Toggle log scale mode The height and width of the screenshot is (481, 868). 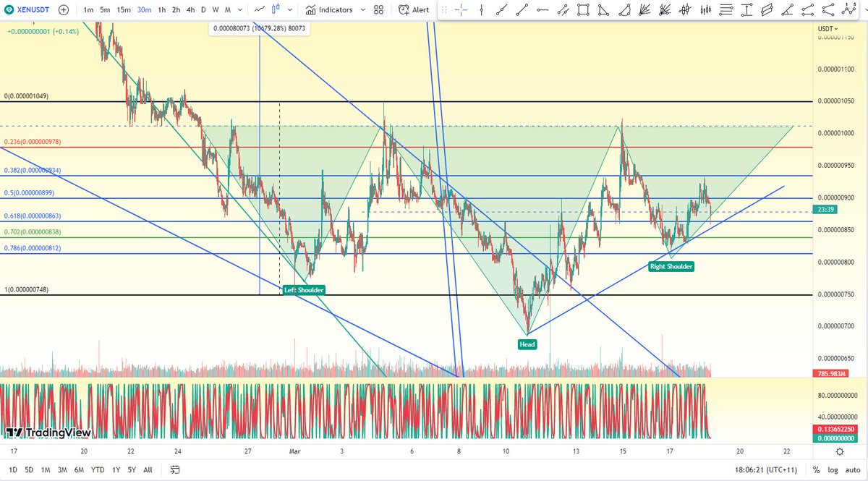click(831, 470)
